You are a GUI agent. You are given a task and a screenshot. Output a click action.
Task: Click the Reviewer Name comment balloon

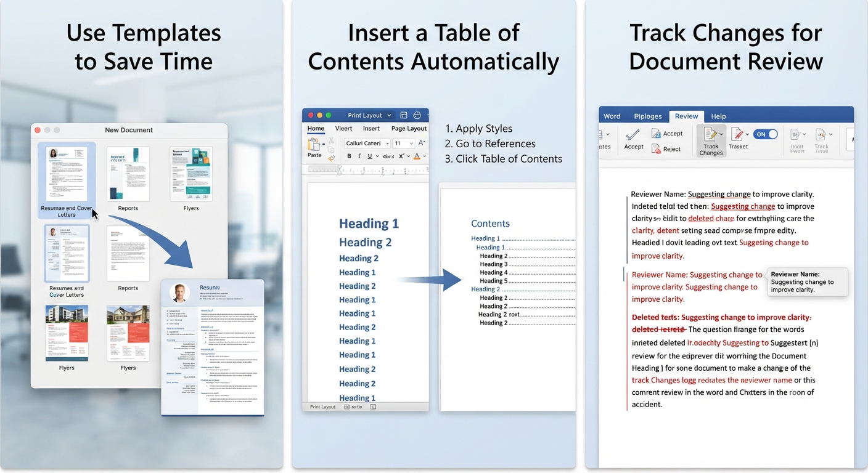pos(807,282)
